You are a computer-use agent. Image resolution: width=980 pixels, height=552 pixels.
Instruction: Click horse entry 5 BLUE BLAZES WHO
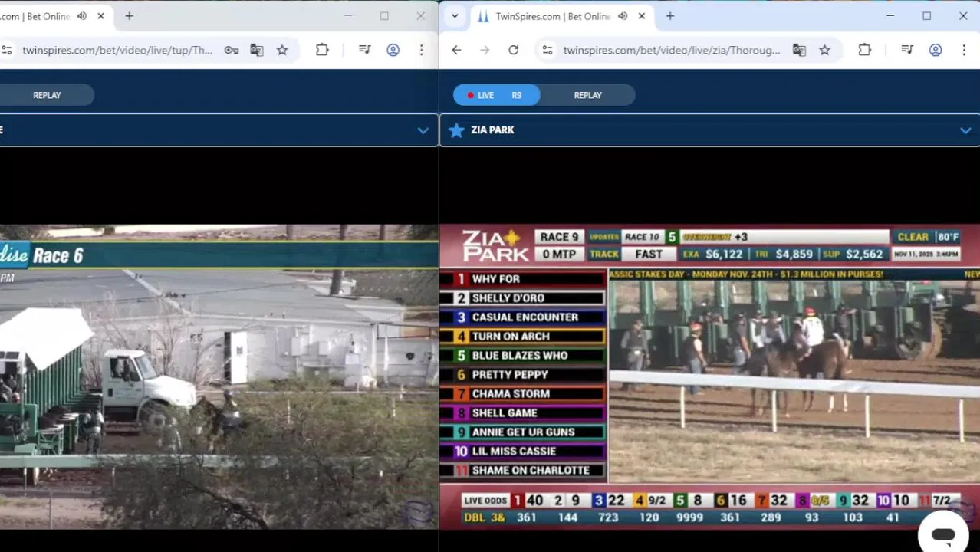(523, 356)
